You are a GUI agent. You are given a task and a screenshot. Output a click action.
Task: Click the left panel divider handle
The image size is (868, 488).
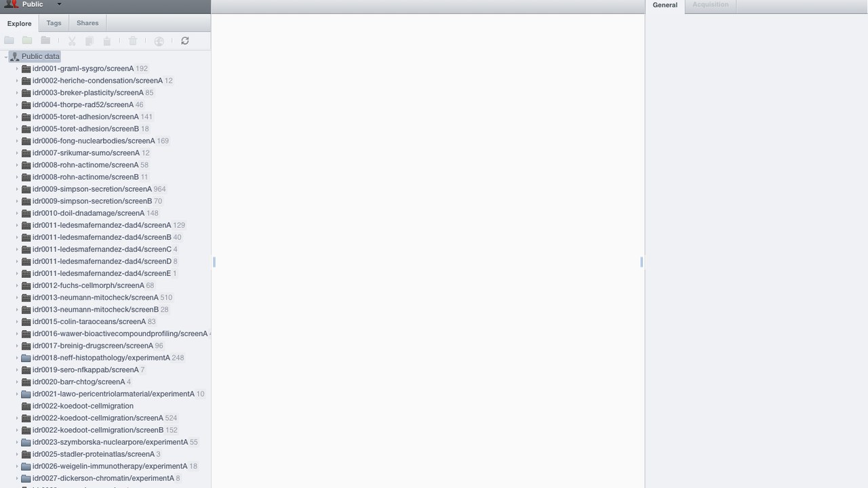(x=214, y=262)
